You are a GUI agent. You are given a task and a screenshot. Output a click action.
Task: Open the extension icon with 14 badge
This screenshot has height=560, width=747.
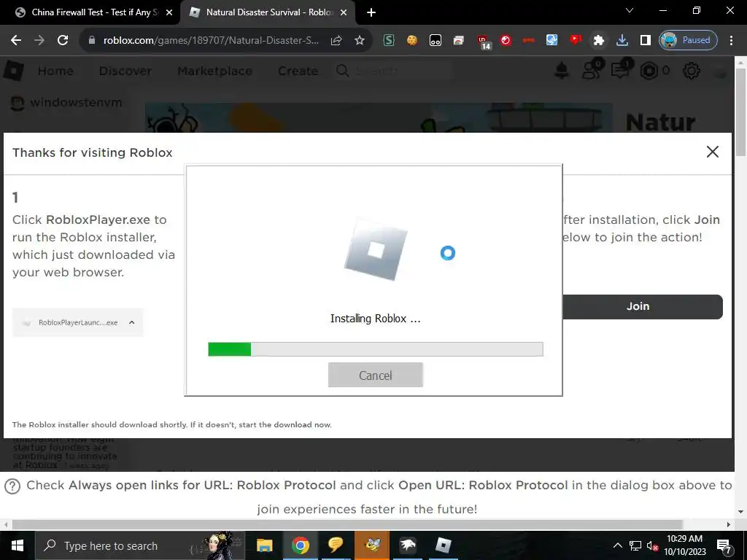point(484,42)
